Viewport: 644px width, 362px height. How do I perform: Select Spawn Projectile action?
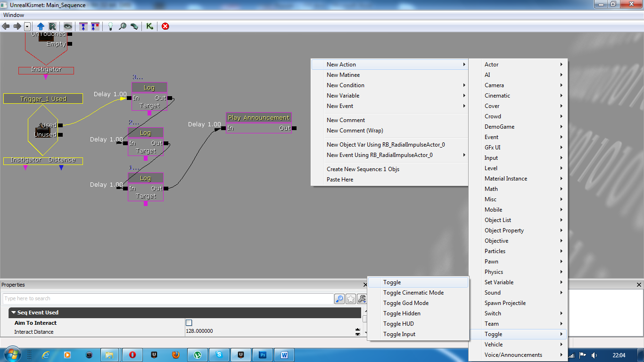[x=518, y=303]
